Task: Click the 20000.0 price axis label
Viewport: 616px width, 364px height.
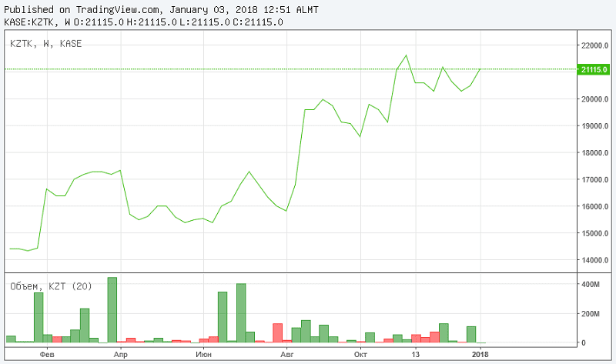Action: (594, 99)
